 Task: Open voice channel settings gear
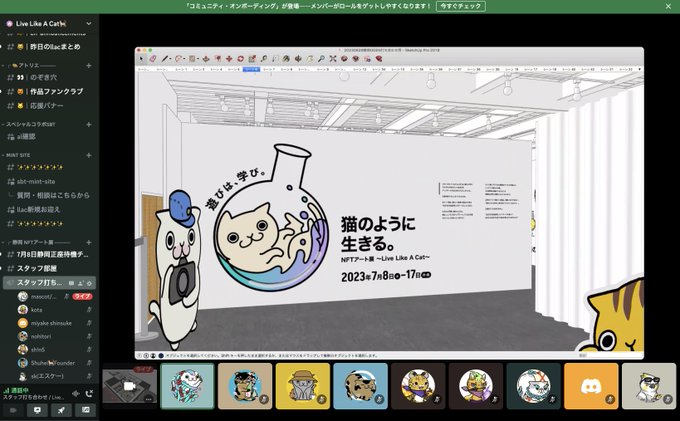tap(89, 283)
